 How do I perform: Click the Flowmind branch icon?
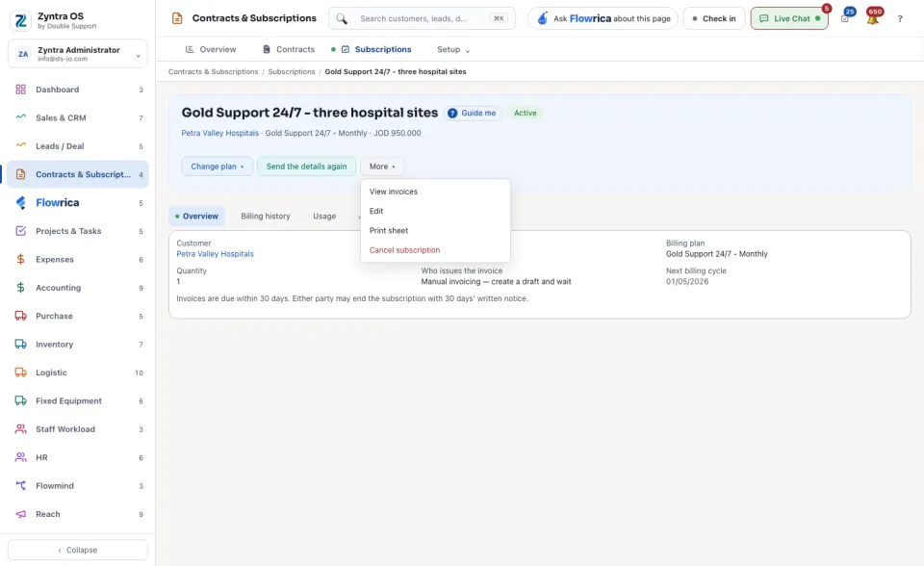click(x=20, y=486)
